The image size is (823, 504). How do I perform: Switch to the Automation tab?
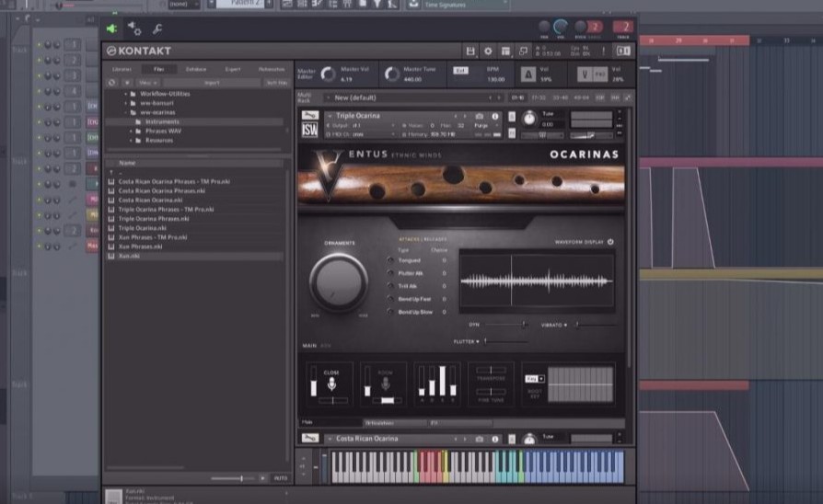[272, 69]
